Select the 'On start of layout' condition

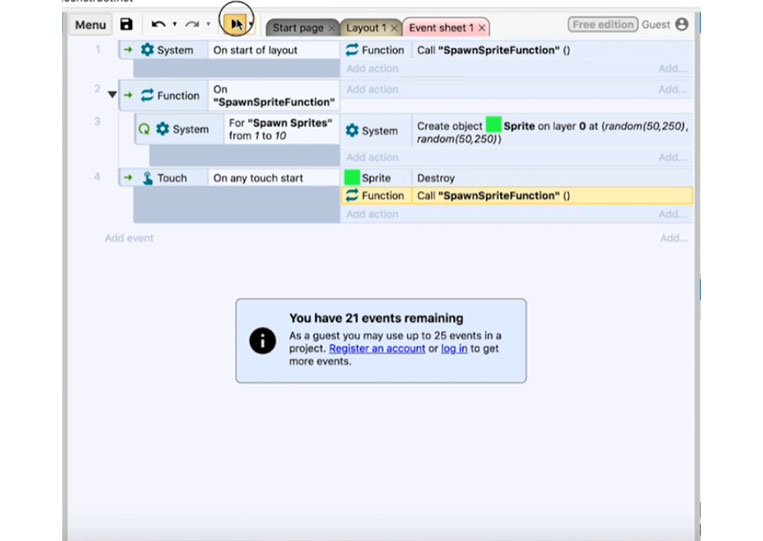point(274,50)
